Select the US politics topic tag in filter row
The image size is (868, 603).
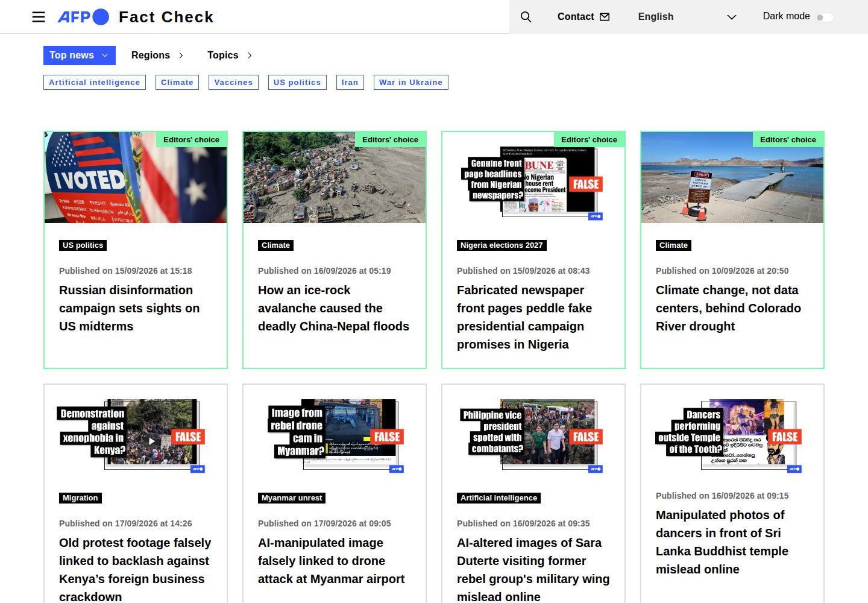point(297,83)
